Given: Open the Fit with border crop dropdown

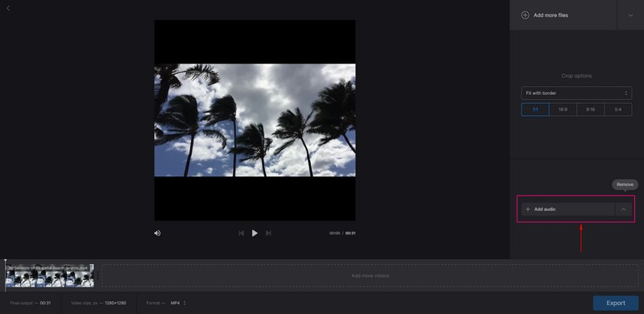Looking at the screenshot, I should (x=576, y=93).
